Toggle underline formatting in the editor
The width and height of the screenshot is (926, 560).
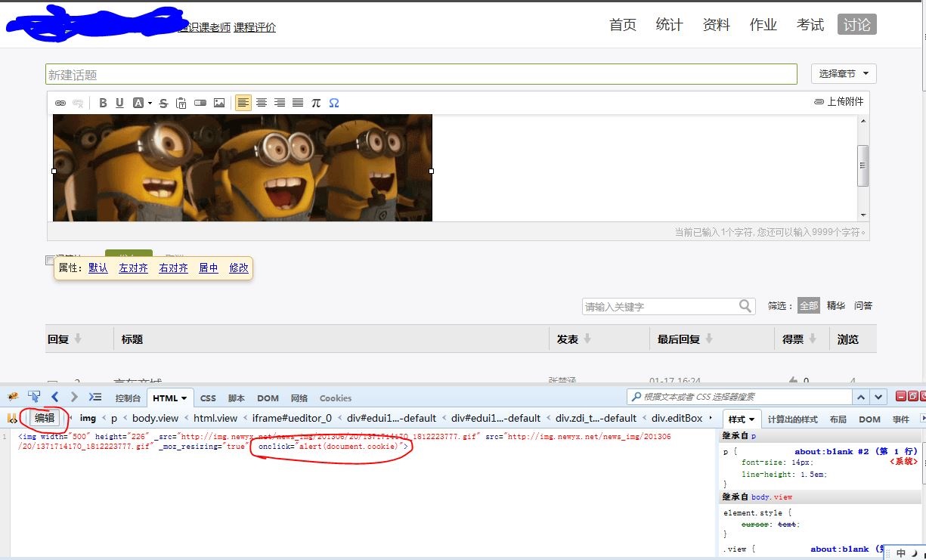(x=119, y=103)
